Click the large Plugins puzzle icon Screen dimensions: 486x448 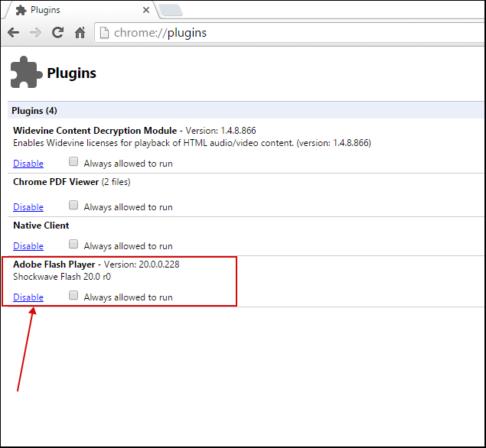26,72
